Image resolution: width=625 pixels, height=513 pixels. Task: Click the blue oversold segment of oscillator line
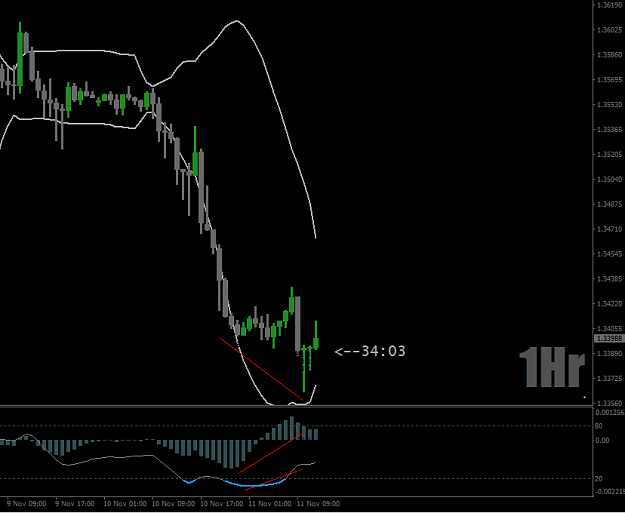[x=255, y=484]
